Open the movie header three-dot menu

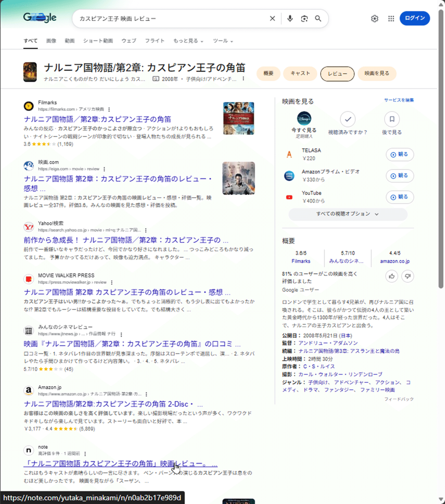click(244, 78)
